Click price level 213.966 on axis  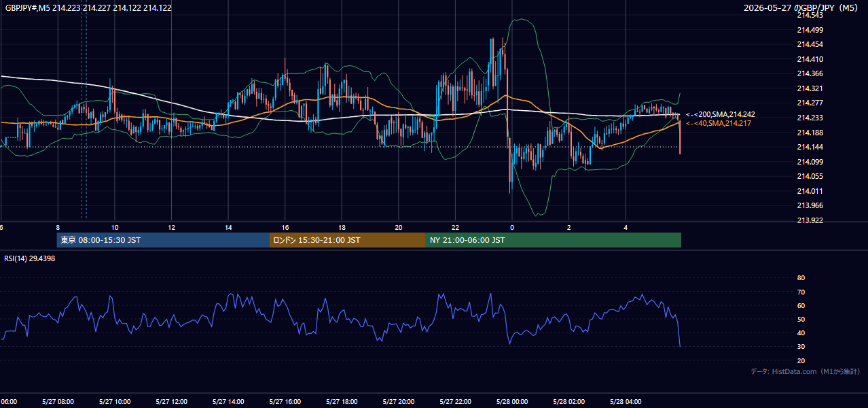[x=810, y=205]
